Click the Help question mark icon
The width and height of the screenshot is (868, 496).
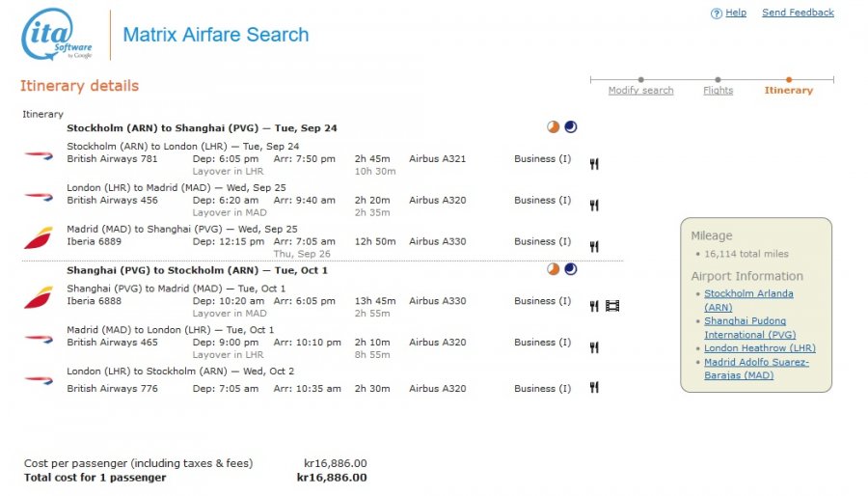click(x=717, y=14)
